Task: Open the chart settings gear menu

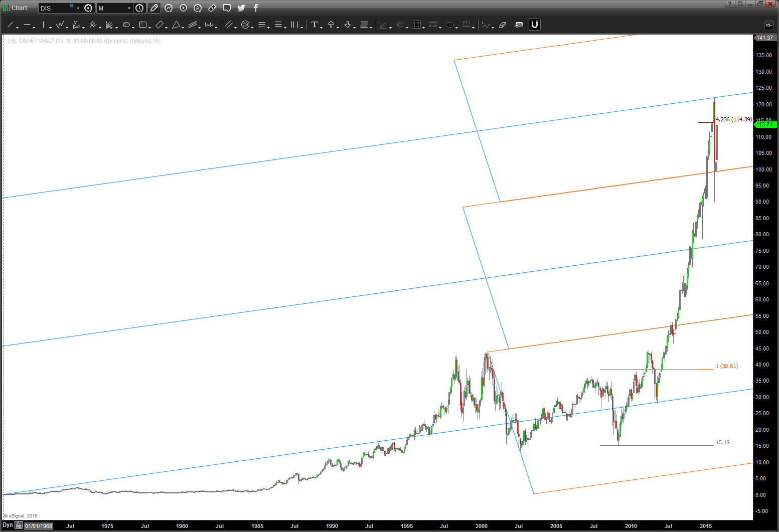Action: pyautogui.click(x=89, y=8)
